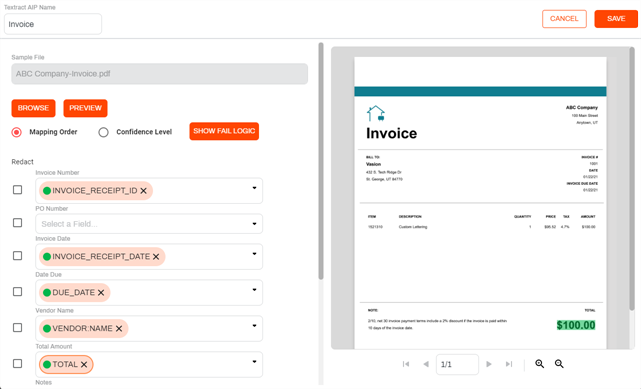Click the PREVIEW button
Screen dimensions: 641x389
click(x=85, y=108)
